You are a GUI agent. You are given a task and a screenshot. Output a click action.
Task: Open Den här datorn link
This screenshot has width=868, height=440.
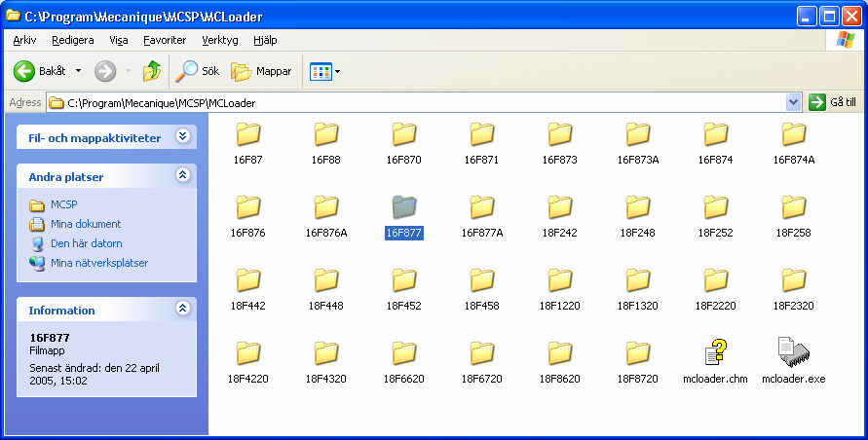(87, 243)
